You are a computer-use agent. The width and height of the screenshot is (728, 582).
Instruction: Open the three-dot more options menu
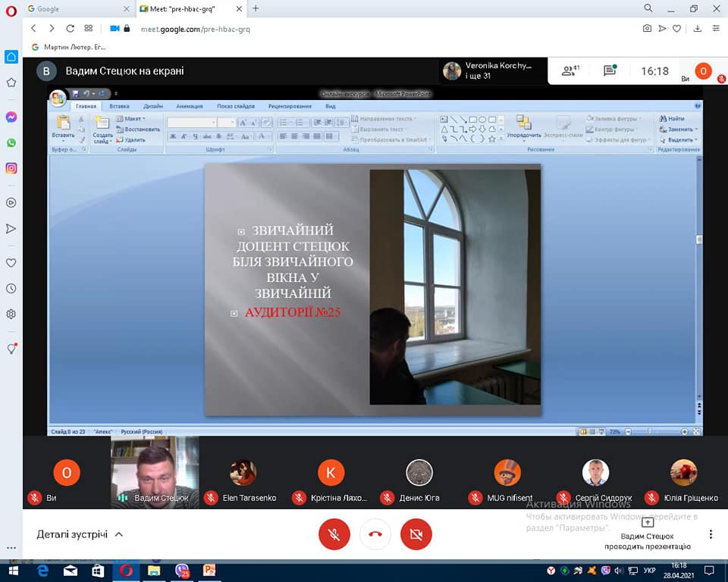click(711, 534)
